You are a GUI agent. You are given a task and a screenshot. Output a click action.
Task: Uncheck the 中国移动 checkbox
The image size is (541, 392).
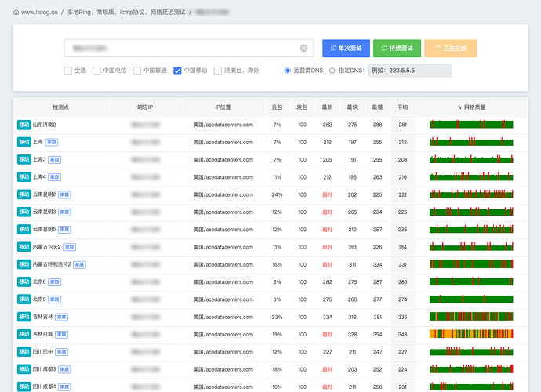tap(177, 71)
